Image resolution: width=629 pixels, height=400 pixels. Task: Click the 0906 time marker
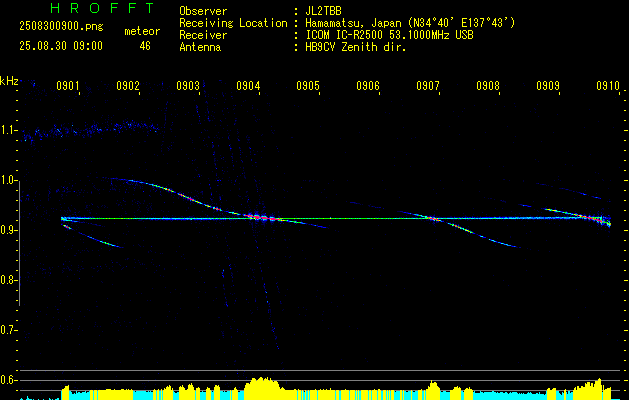coord(368,85)
